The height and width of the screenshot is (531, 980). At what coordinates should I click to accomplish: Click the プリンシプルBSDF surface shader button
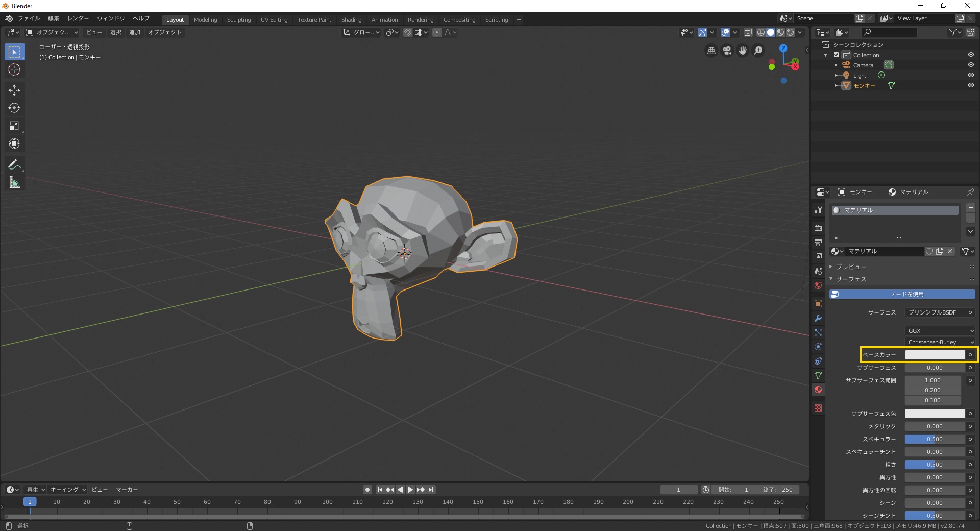(935, 312)
